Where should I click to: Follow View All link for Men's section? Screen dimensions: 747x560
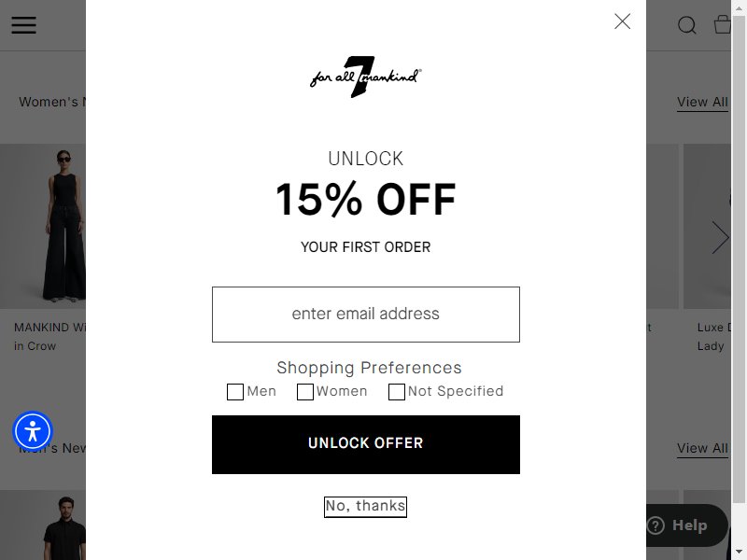702,449
